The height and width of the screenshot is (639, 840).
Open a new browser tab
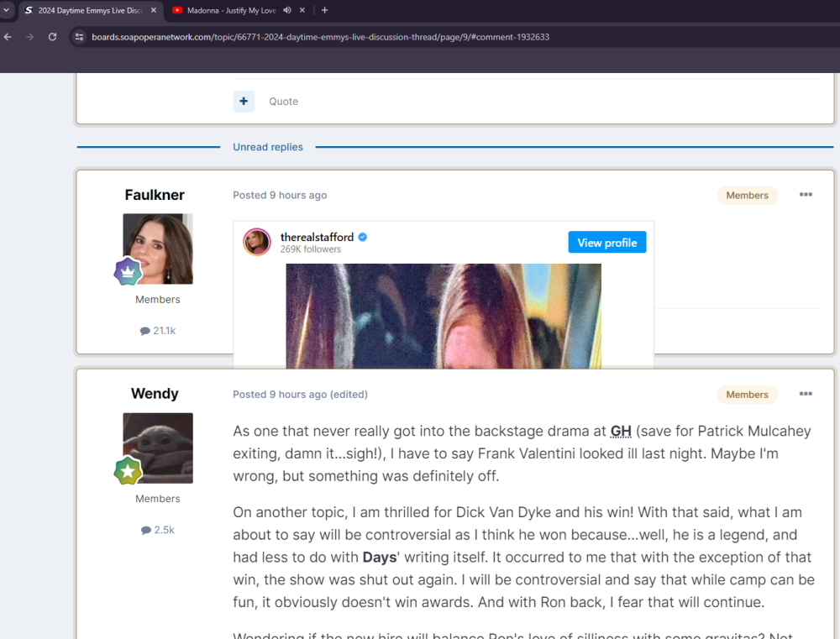325,10
